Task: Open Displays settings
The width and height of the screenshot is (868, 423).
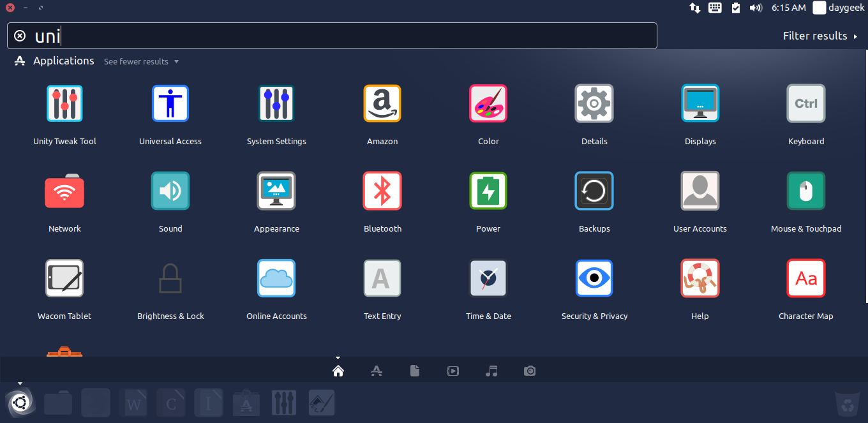Action: tap(700, 103)
